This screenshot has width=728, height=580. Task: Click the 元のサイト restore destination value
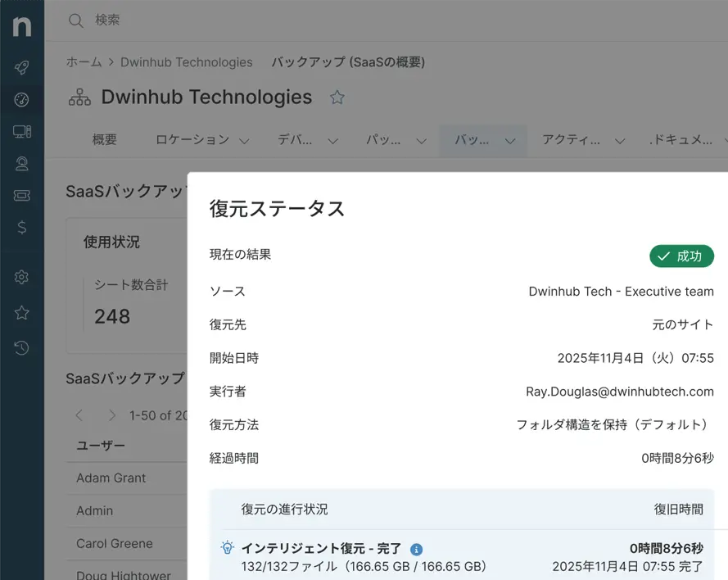tap(683, 324)
